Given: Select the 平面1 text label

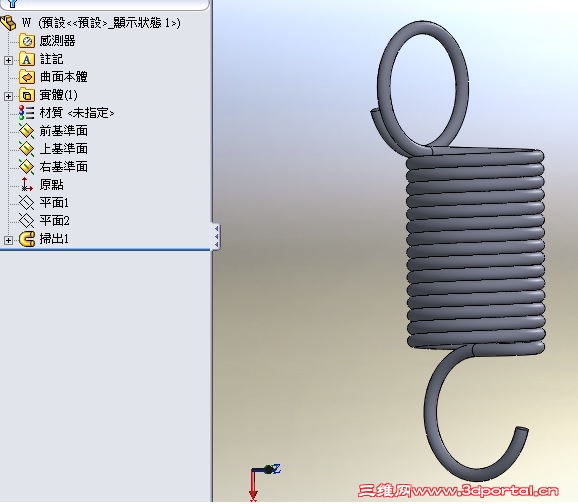Looking at the screenshot, I should click(x=54, y=202).
